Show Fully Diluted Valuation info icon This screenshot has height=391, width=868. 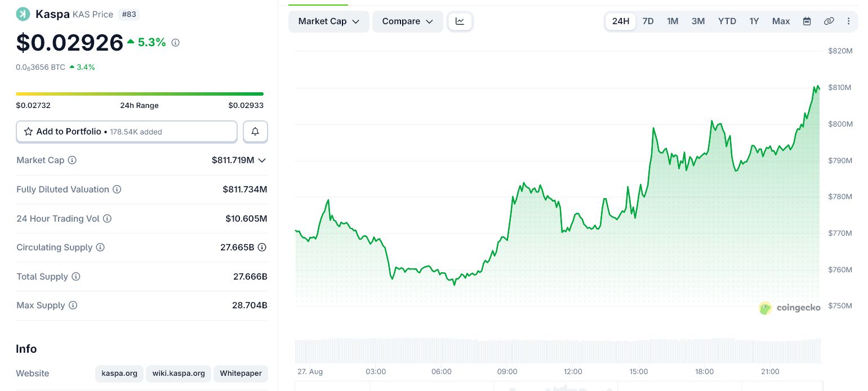pyautogui.click(x=117, y=190)
